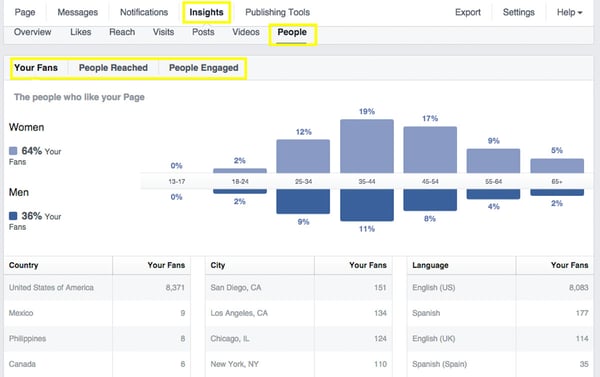The width and height of the screenshot is (600, 377).
Task: Click the Men legend color swatch
Action: point(13,216)
